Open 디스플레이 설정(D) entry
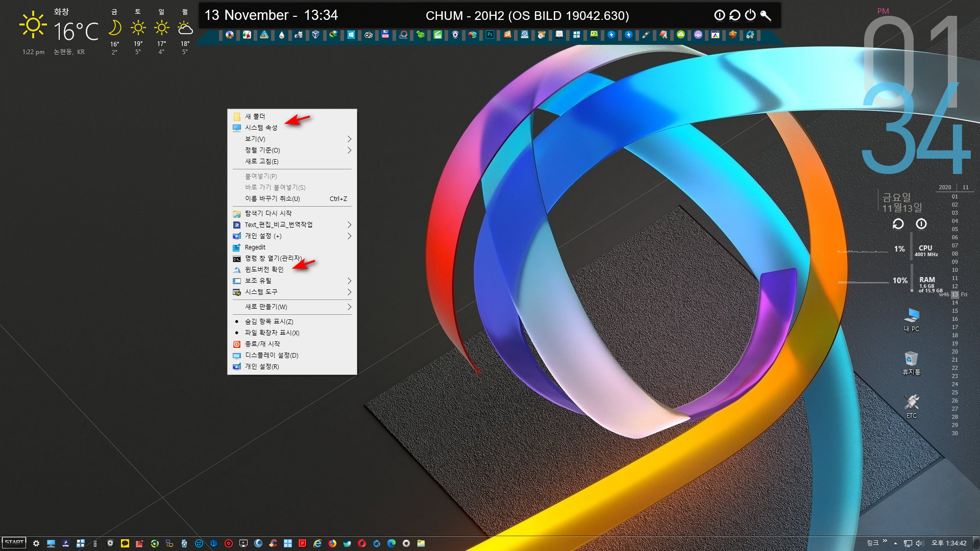 292,355
